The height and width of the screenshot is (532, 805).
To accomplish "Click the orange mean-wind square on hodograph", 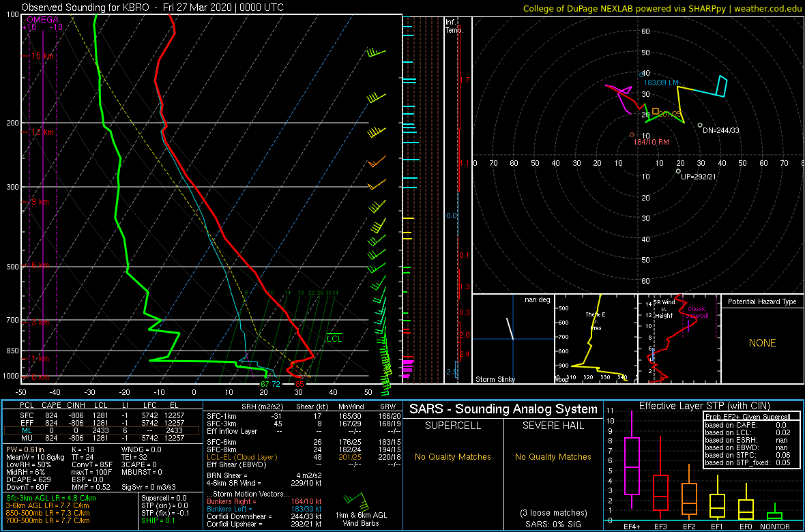I will coord(656,111).
